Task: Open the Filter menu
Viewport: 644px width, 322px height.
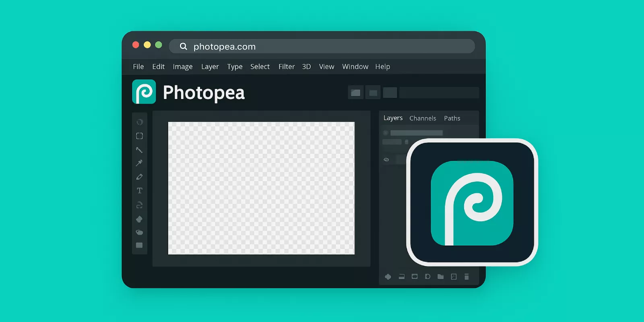Action: click(x=287, y=66)
